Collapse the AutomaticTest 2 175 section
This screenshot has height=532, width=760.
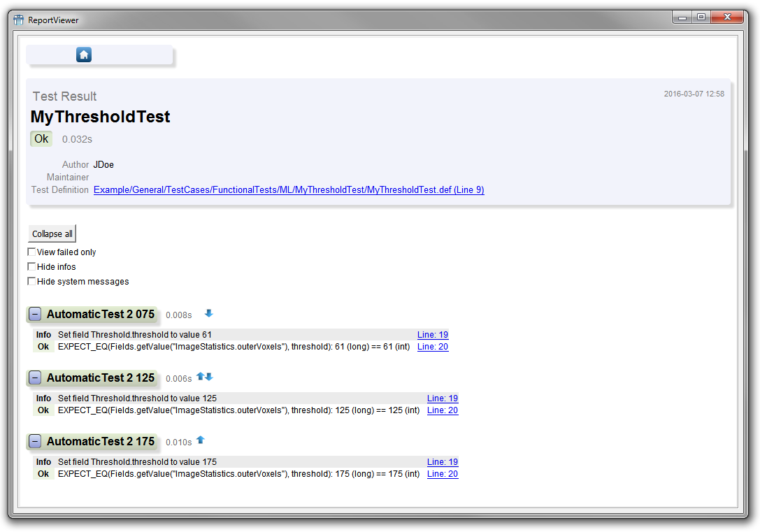[35, 442]
